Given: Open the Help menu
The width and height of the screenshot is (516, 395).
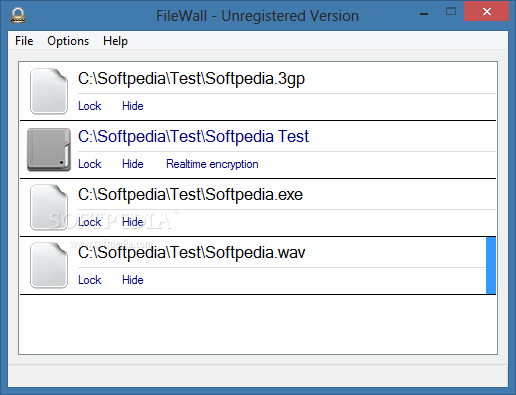Looking at the screenshot, I should (x=115, y=41).
